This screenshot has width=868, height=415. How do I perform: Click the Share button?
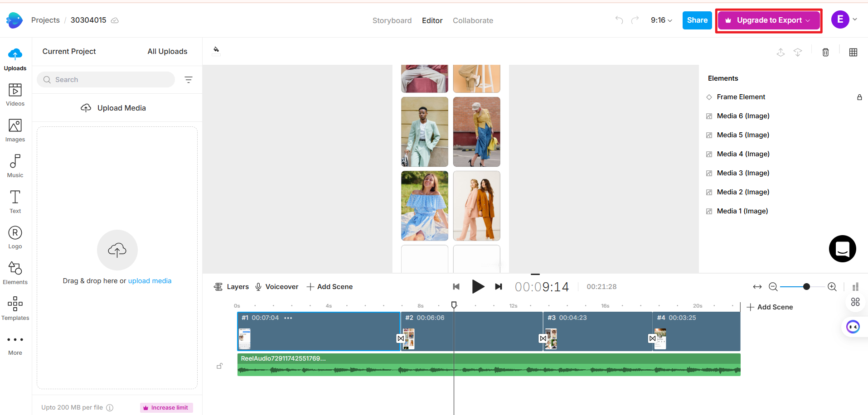pos(697,20)
